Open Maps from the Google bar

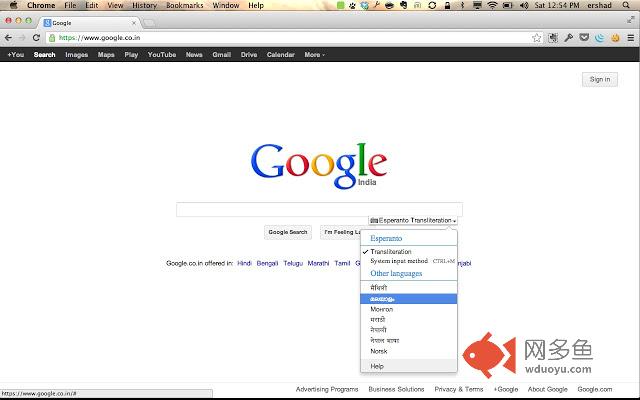106,55
